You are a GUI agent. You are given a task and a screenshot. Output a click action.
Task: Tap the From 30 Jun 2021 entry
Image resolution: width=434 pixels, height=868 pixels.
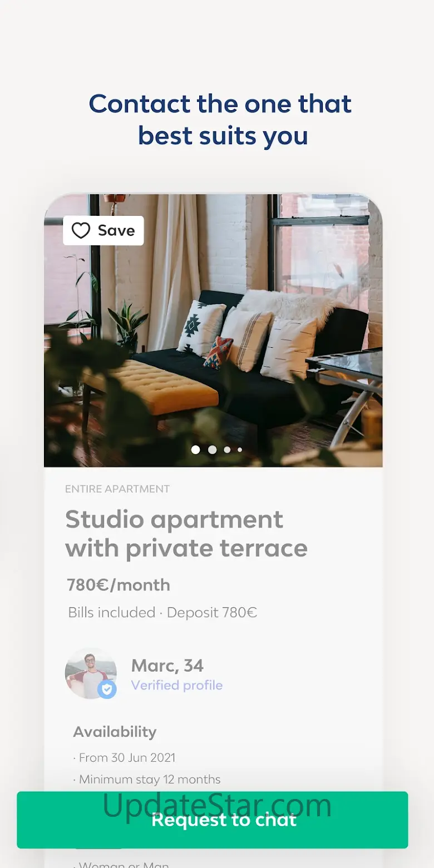click(x=124, y=758)
